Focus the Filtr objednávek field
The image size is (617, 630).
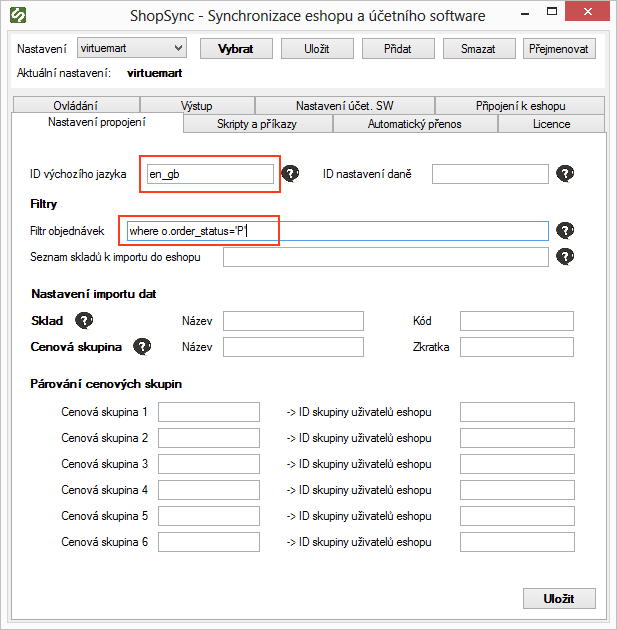pos(337,231)
